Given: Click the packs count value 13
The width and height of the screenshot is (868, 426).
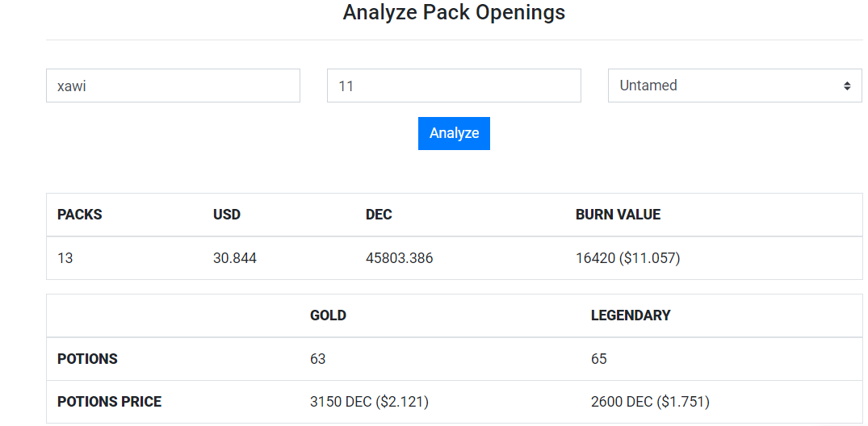Looking at the screenshot, I should pyautogui.click(x=65, y=258).
